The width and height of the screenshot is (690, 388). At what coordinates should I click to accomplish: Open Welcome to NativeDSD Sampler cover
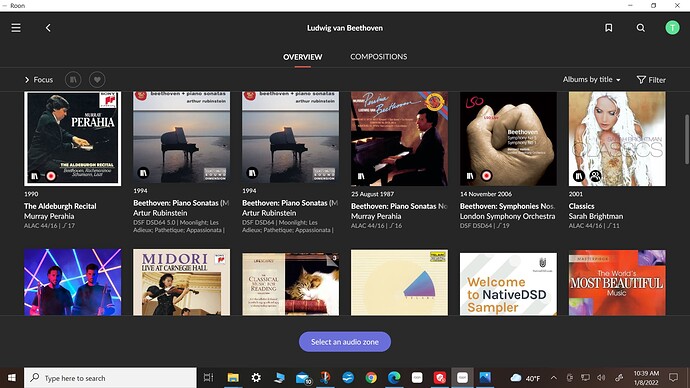508,284
